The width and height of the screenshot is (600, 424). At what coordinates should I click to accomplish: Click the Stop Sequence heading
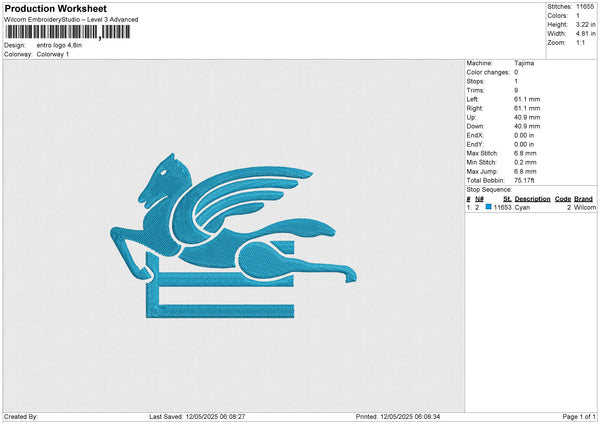[x=489, y=190]
